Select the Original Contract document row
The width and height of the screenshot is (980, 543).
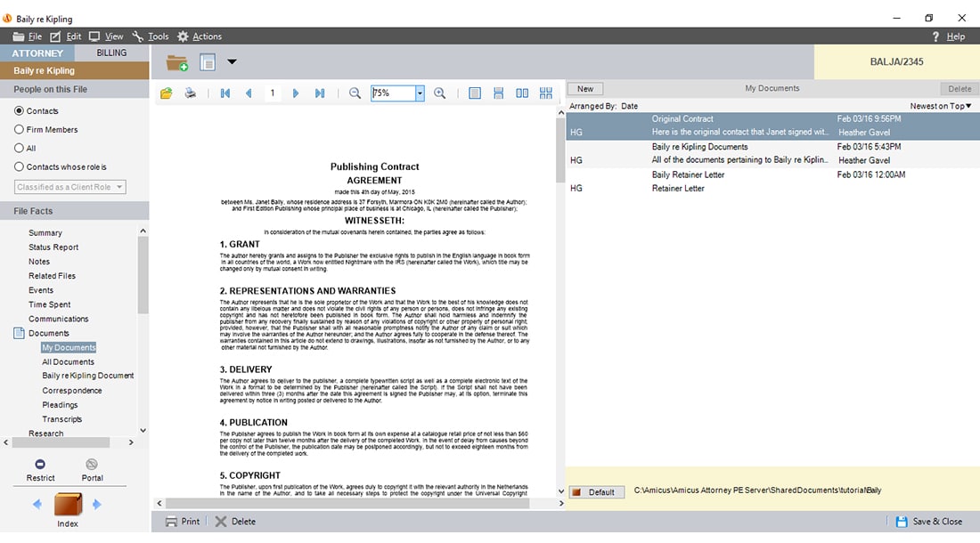[x=772, y=126]
